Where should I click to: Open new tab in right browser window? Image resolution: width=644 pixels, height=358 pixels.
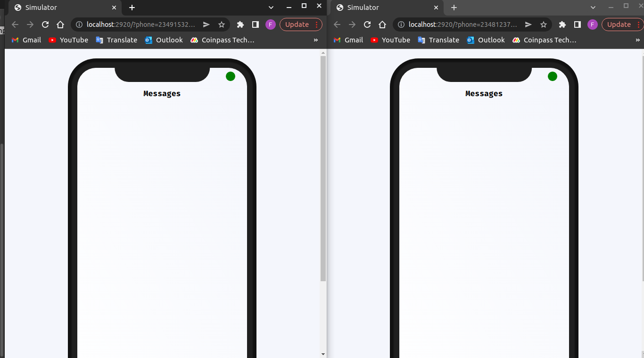pos(454,8)
